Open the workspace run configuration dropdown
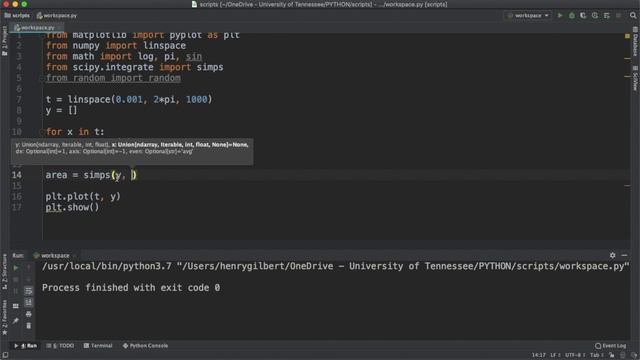 pyautogui.click(x=528, y=16)
